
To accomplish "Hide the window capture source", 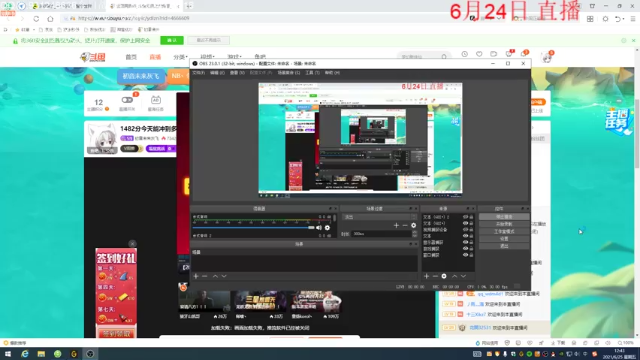I will (465, 255).
